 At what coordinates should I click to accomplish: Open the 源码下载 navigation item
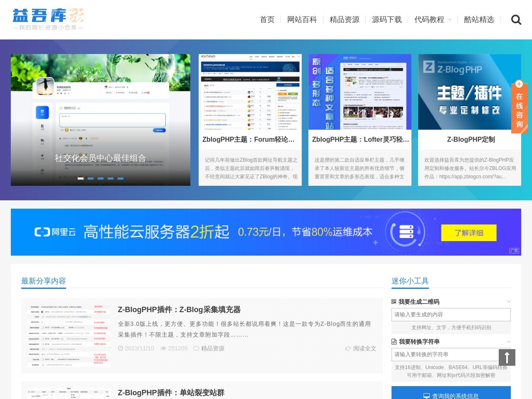pos(387,20)
